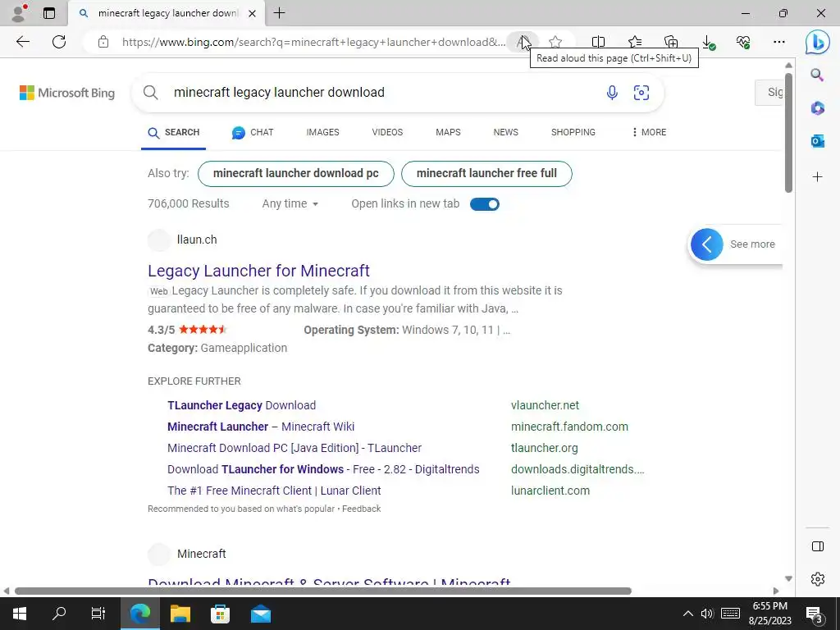Click the lunarclient.com text
Image resolution: width=840 pixels, height=630 pixels.
[550, 491]
